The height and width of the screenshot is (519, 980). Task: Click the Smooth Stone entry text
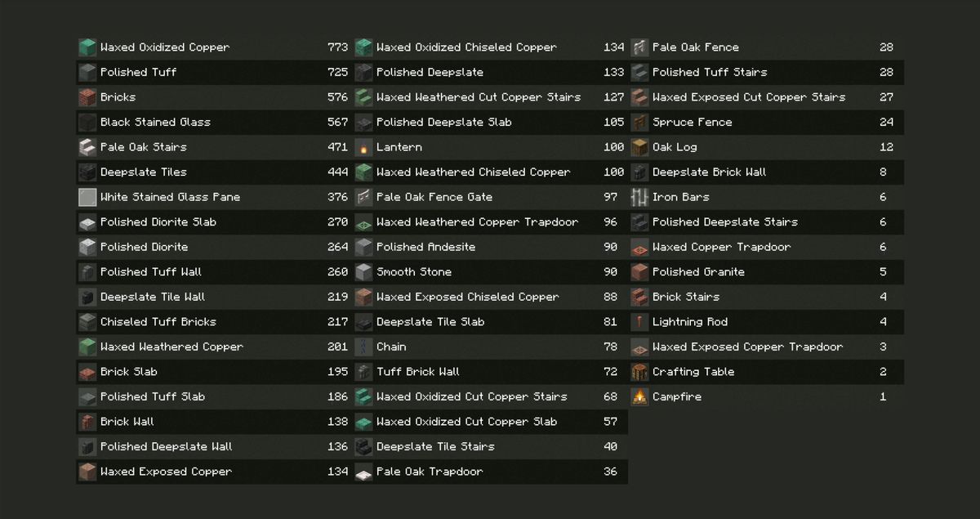[x=413, y=272]
